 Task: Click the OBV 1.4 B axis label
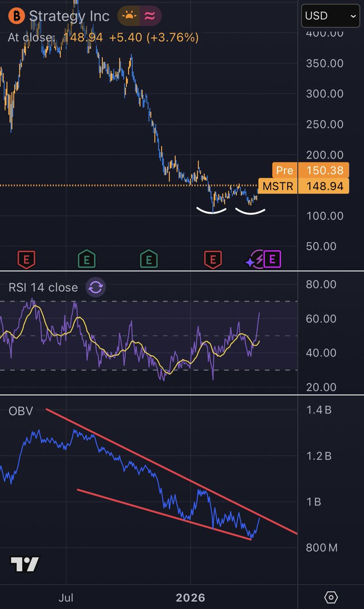click(x=319, y=410)
